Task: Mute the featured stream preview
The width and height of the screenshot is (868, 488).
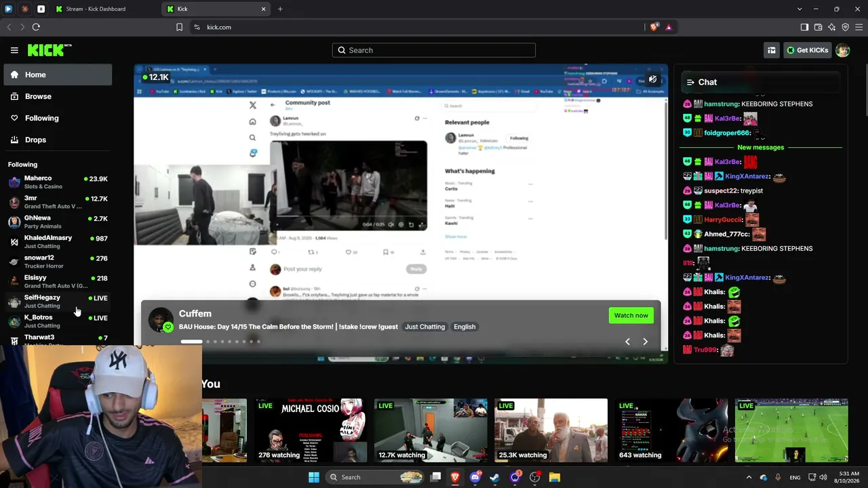Action: tap(652, 79)
